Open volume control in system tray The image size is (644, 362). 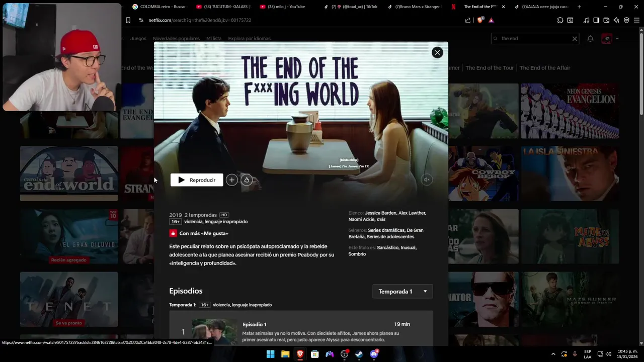[608, 354]
